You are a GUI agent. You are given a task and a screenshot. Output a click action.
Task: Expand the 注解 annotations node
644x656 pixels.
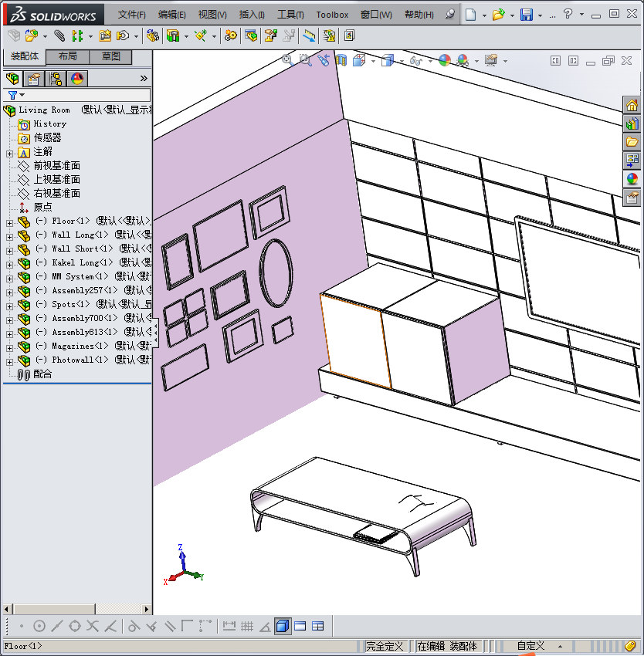9,154
